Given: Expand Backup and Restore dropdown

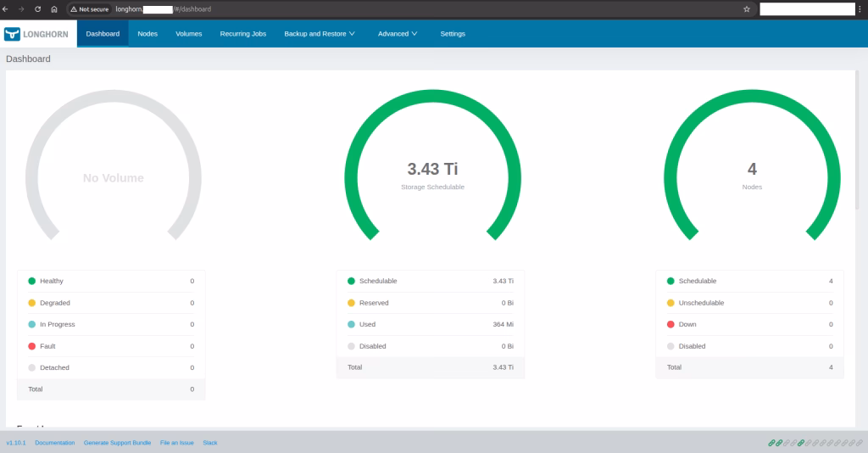Looking at the screenshot, I should [319, 34].
